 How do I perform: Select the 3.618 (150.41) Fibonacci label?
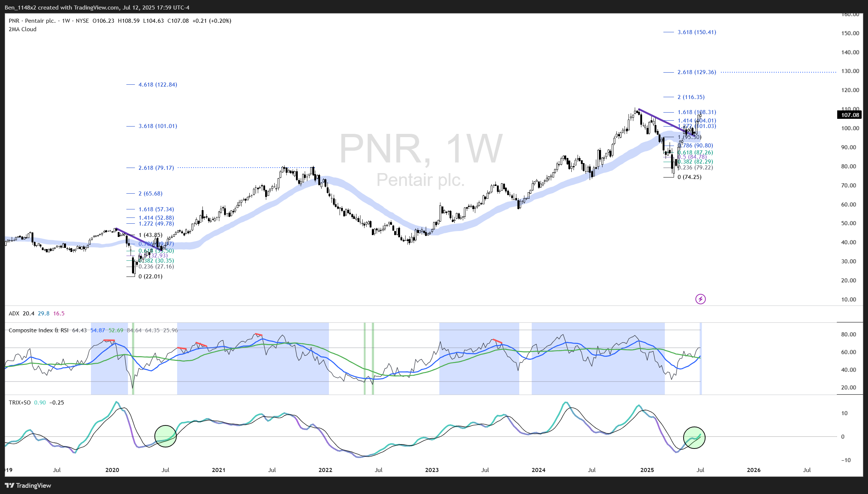696,32
